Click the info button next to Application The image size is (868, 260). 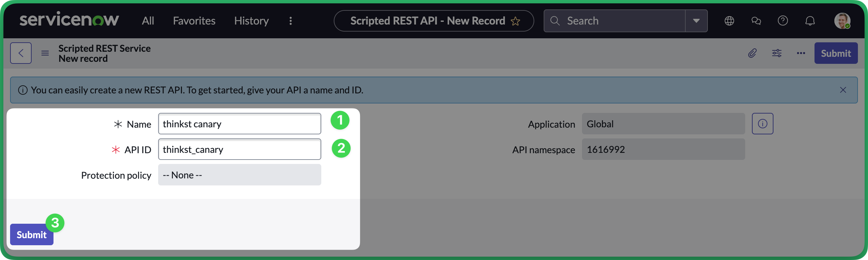(x=763, y=124)
